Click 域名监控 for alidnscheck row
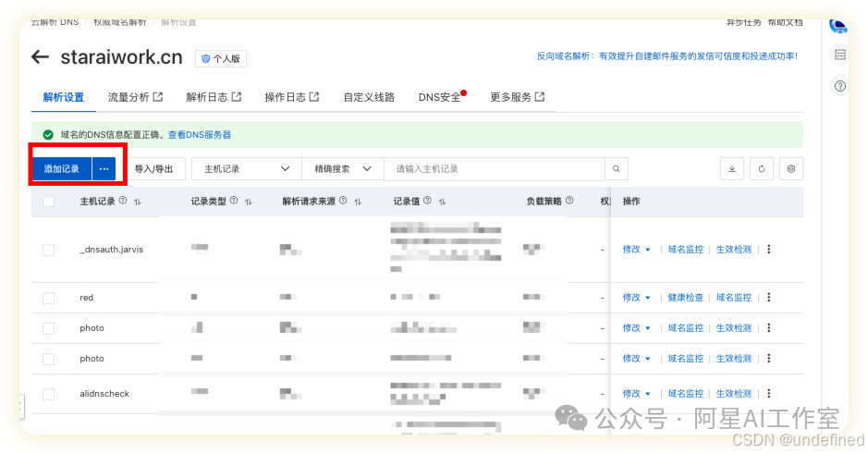This screenshot has width=868, height=454. 685,394
